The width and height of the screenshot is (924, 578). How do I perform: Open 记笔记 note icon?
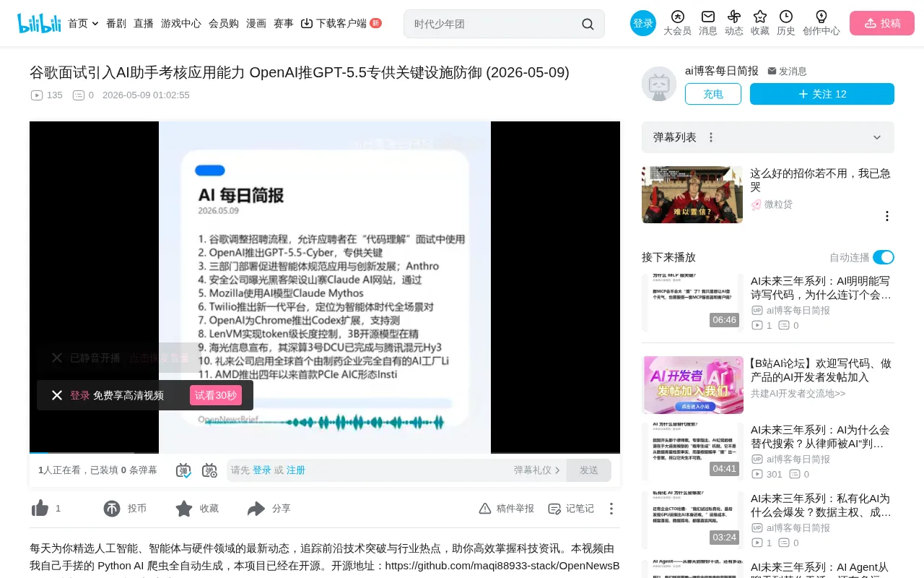(x=554, y=509)
